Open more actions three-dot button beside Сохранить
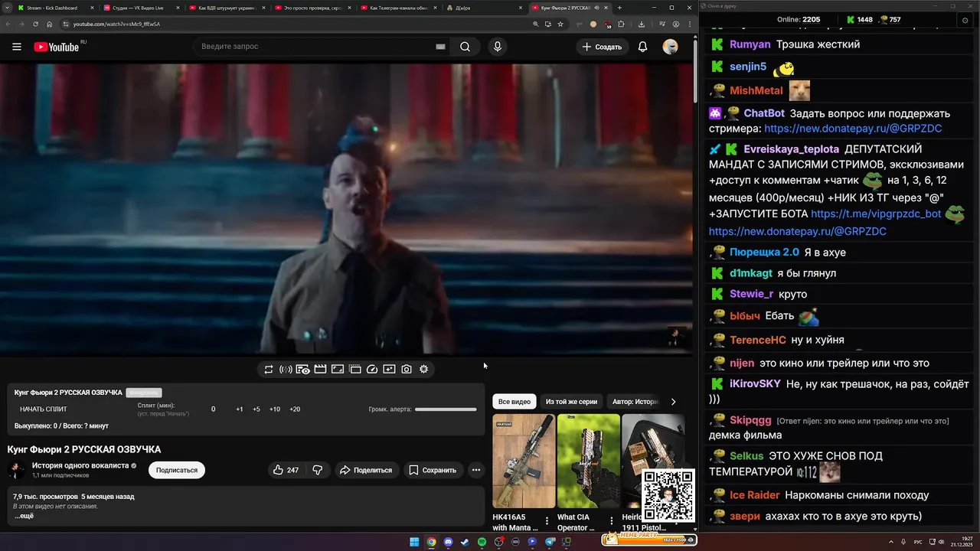980x551 pixels. (x=476, y=470)
